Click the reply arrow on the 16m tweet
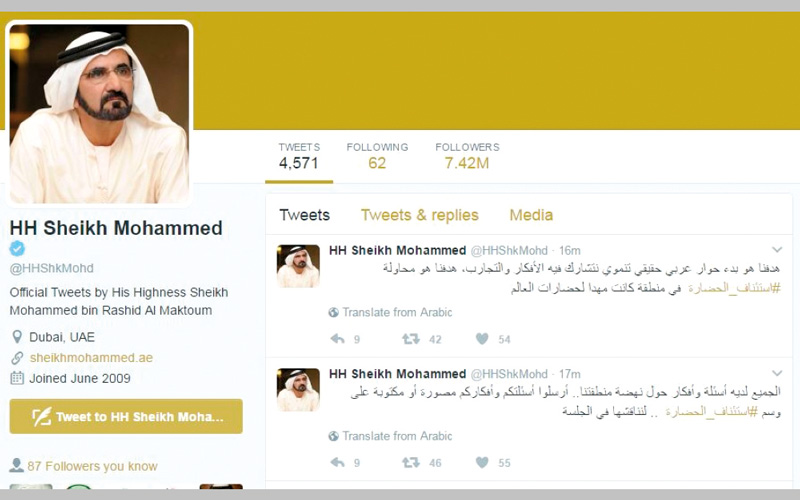This screenshot has width=800, height=500. pos(338,339)
